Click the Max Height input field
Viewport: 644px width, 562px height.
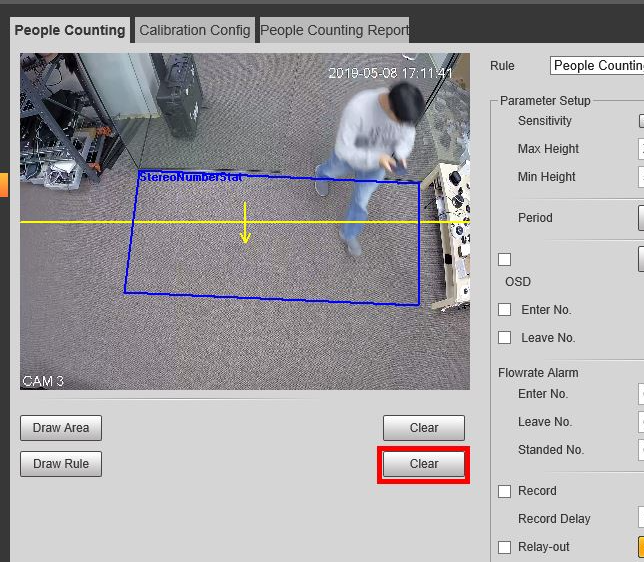point(640,149)
